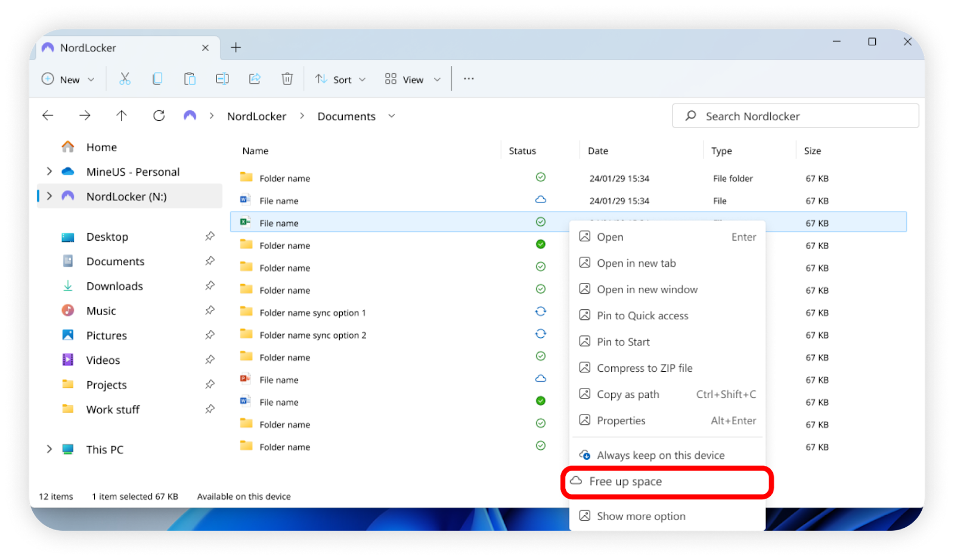This screenshot has height=560, width=954.
Task: Sort by Size column header
Action: (812, 151)
